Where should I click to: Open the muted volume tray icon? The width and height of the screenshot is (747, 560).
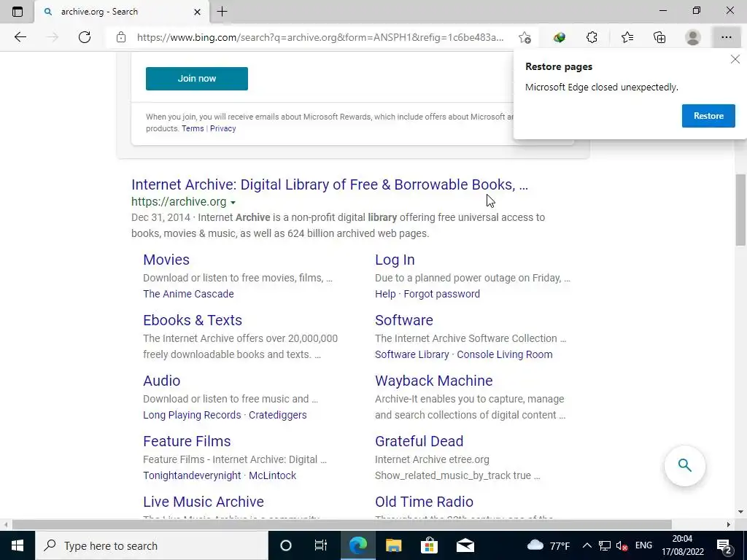tap(622, 545)
